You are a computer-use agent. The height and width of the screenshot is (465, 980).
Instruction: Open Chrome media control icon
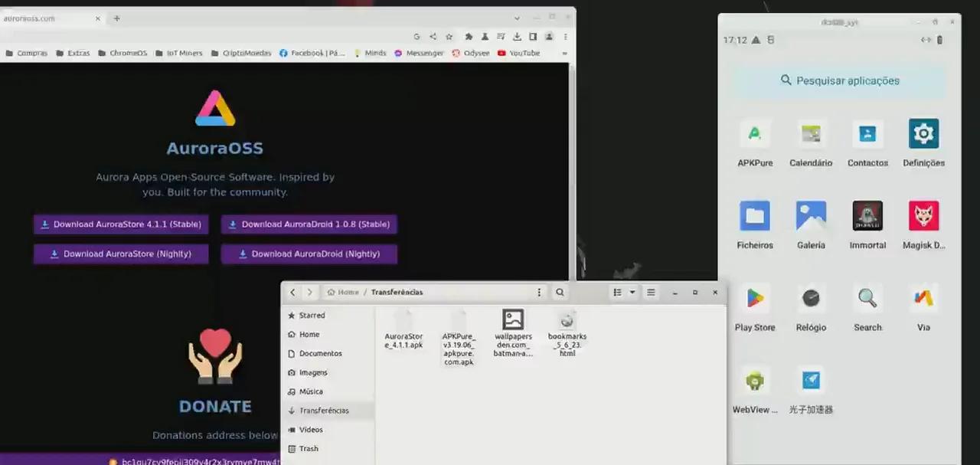coord(501,36)
